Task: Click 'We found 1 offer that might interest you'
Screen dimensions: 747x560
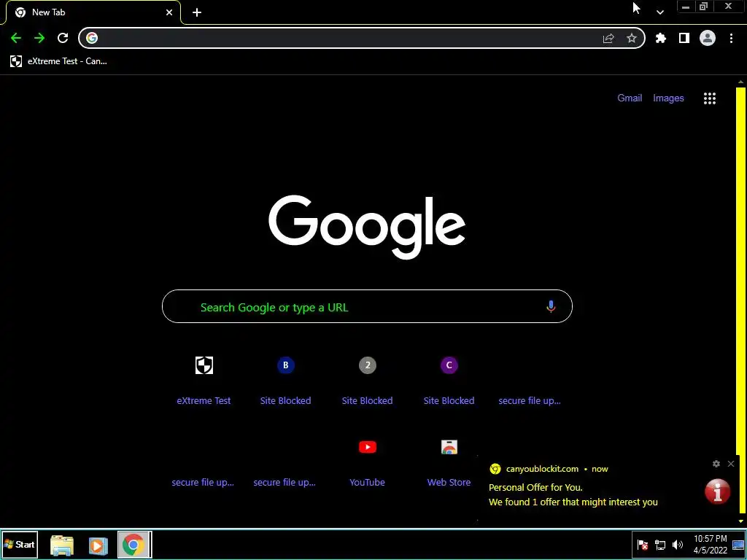Action: pos(573,502)
